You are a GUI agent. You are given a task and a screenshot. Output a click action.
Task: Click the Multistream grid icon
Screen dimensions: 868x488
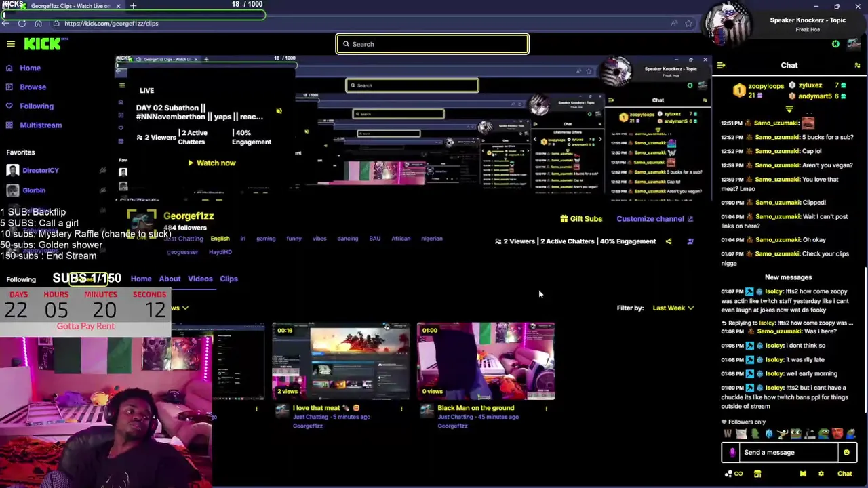pyautogui.click(x=9, y=125)
